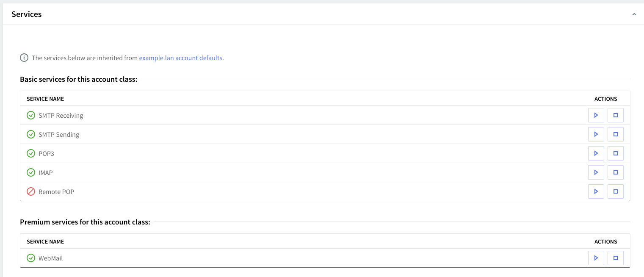
Task: Stop the SMTP Receiving service
Action: [x=615, y=115]
